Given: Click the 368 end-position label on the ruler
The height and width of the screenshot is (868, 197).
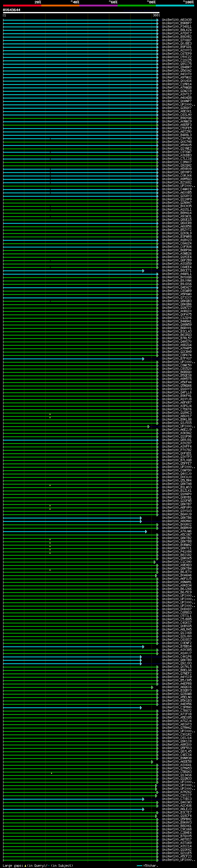Looking at the screenshot, I should click(155, 15).
